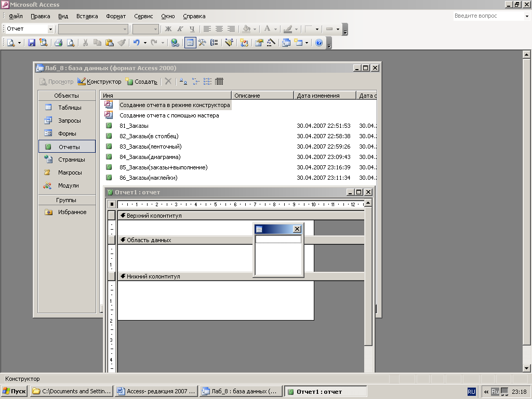
Task: Toggle the Toolbox hammer-and-wrench button
Action: (202, 43)
